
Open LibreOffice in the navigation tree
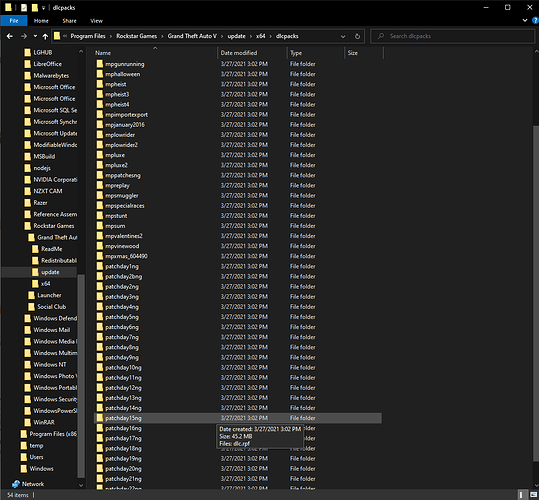pyautogui.click(x=47, y=64)
